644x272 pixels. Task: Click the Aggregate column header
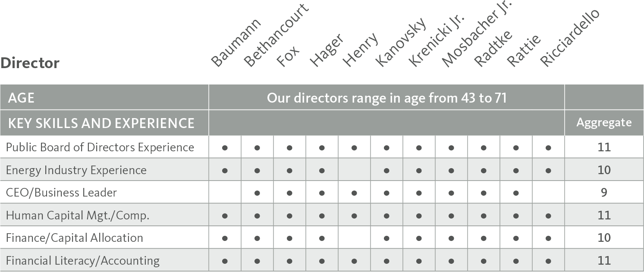tap(604, 122)
